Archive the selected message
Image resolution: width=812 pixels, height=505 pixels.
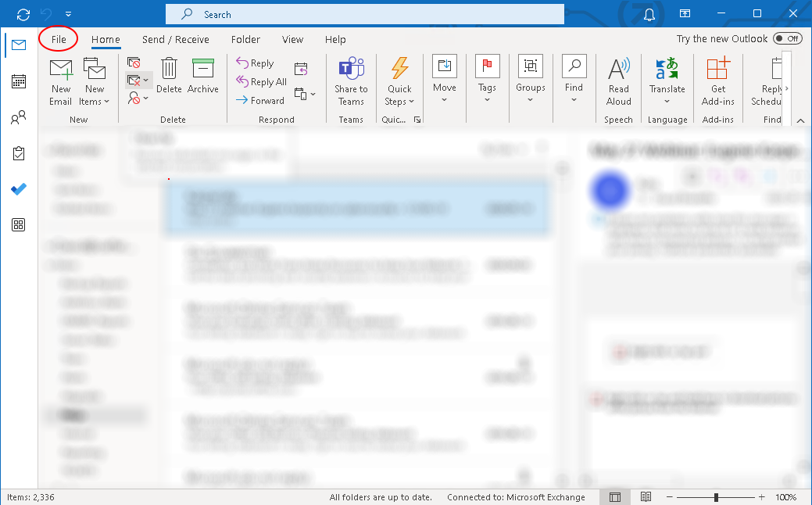pyautogui.click(x=202, y=76)
